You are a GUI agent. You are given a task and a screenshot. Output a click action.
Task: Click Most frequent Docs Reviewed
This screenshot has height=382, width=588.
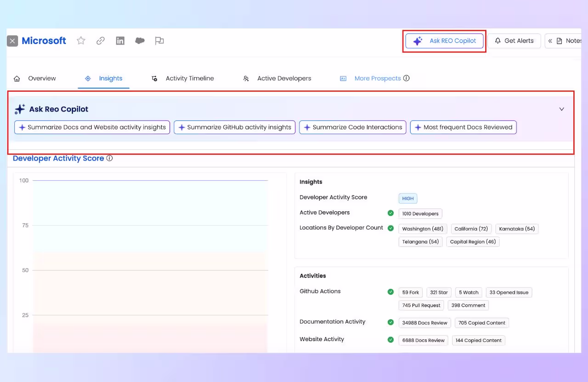[x=464, y=127]
